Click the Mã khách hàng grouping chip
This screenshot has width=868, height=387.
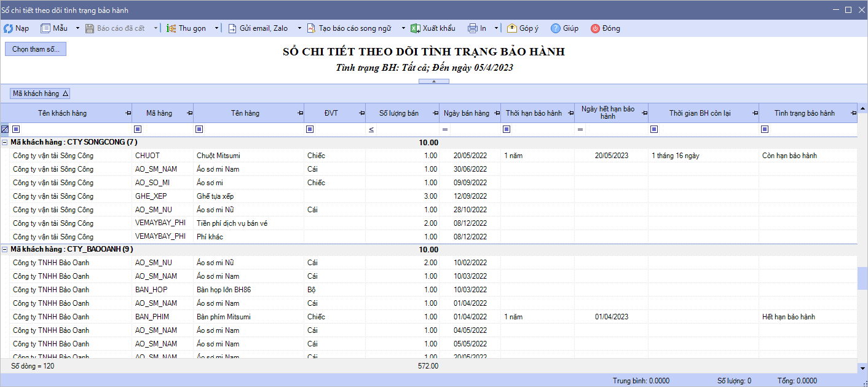pyautogui.click(x=41, y=94)
